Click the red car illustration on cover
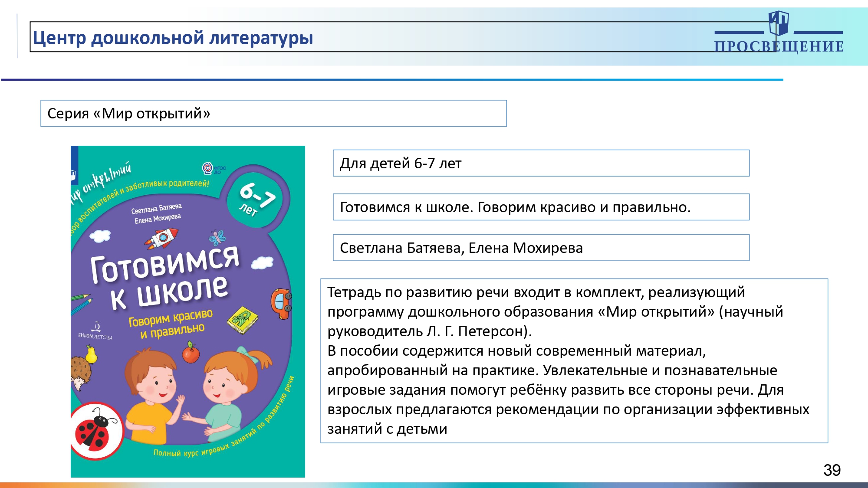 pos(282,304)
